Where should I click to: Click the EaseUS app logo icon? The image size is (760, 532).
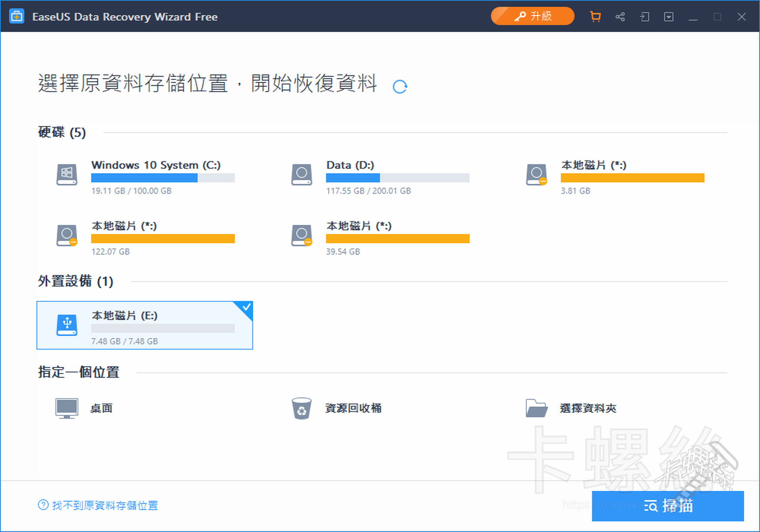coord(17,17)
